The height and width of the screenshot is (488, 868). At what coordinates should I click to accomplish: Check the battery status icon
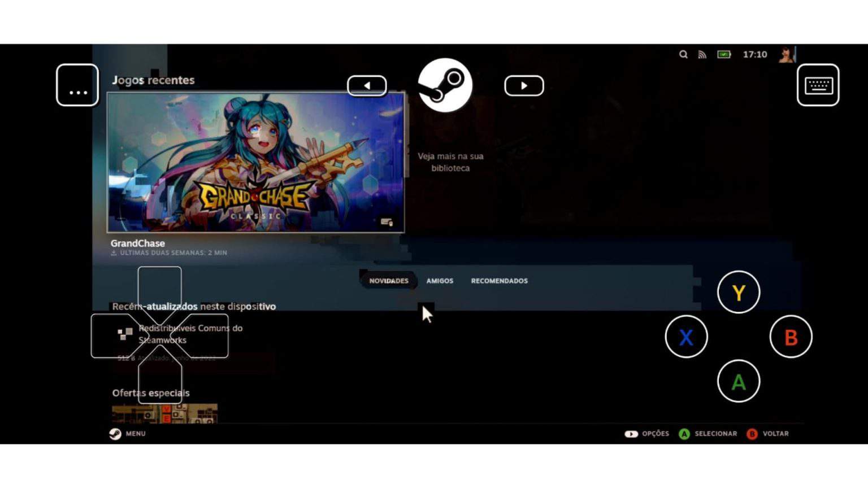click(723, 54)
